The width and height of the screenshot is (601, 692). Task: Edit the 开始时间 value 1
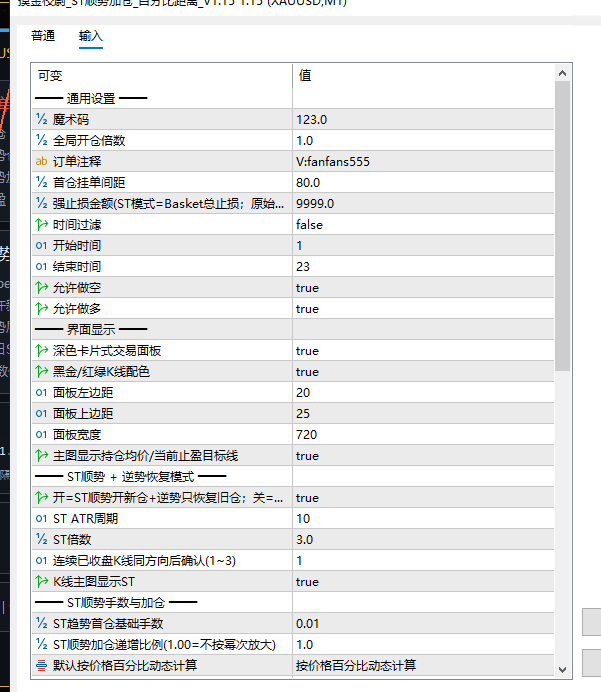pos(423,245)
